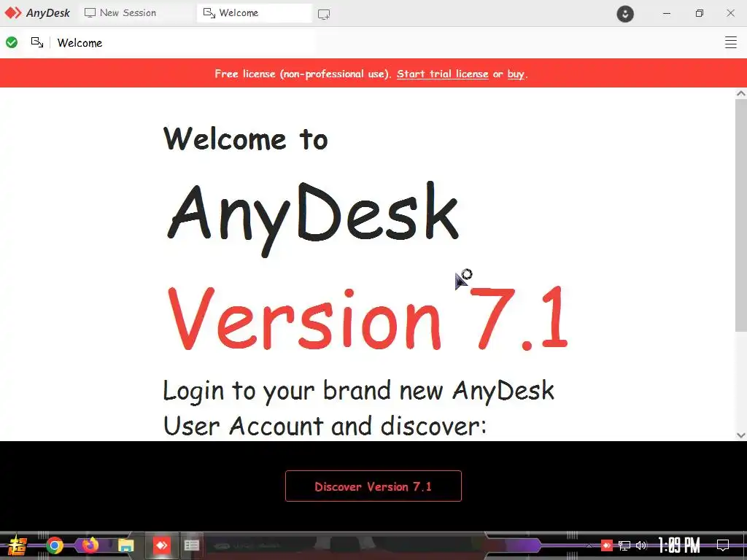
Task: Open the notification center icon
Action: [x=723, y=545]
